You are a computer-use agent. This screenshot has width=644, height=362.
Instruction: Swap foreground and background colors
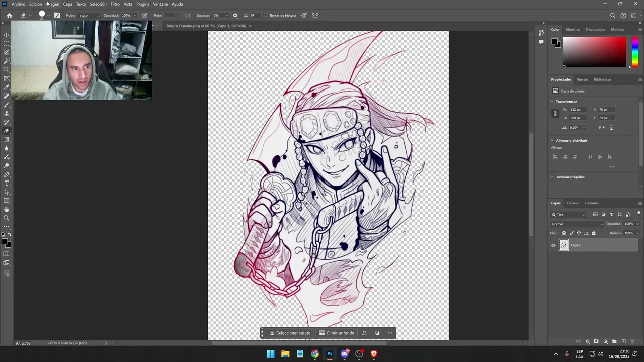[9, 235]
